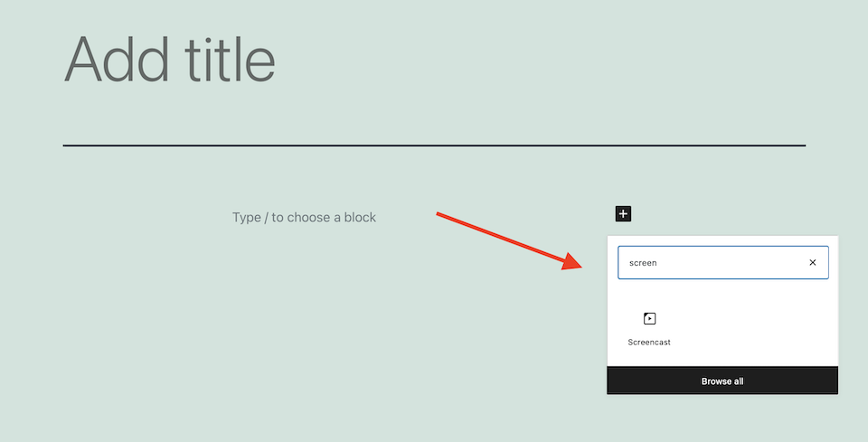Viewport: 868px width, 442px height.
Task: Click the play-square icon above Screencast
Action: [649, 318]
